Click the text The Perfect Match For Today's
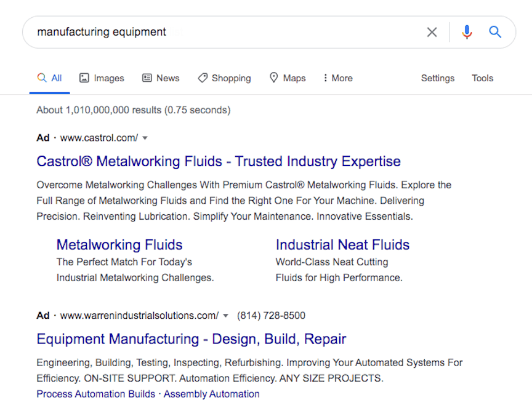This screenshot has width=532, height=416. (124, 262)
